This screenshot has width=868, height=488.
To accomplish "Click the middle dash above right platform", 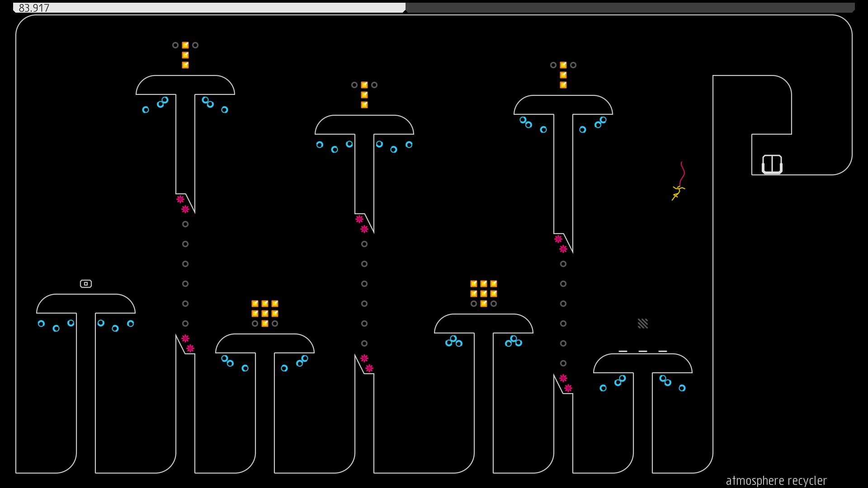I will pos(643,351).
